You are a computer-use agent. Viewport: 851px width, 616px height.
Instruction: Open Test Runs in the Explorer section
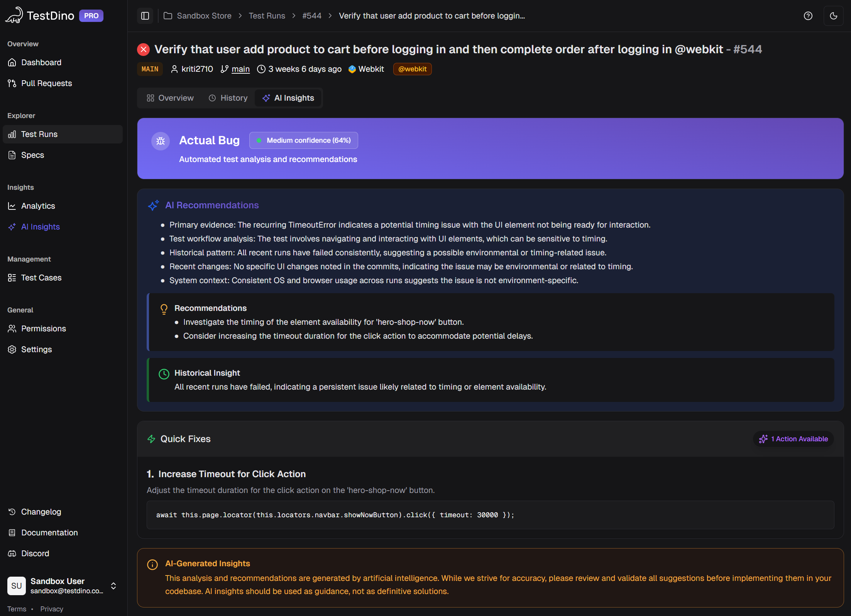39,134
